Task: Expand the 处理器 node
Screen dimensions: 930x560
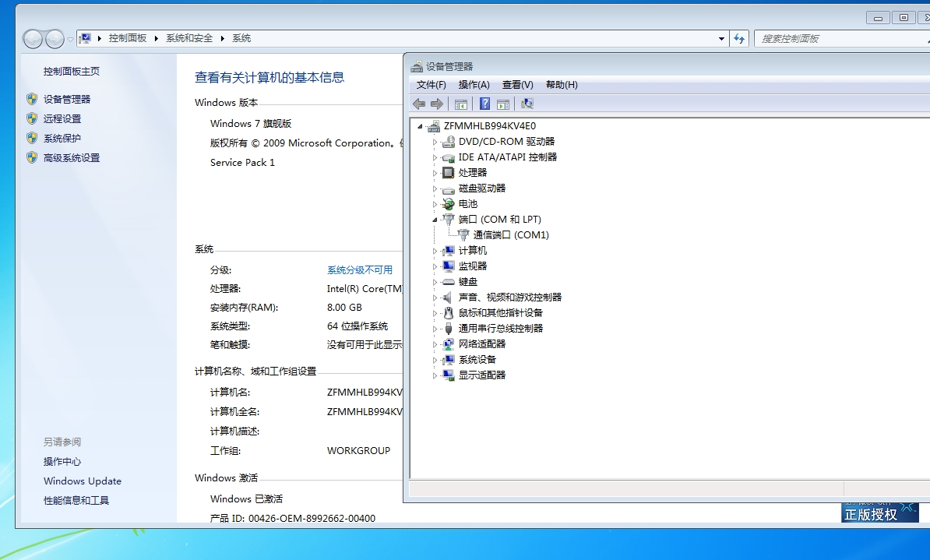Action: (x=435, y=173)
